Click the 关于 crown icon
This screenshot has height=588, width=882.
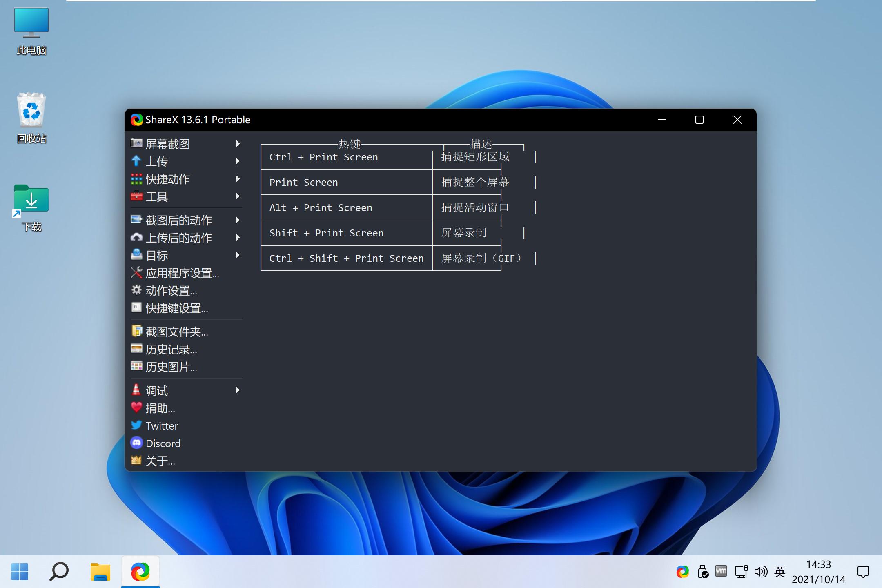(x=136, y=461)
